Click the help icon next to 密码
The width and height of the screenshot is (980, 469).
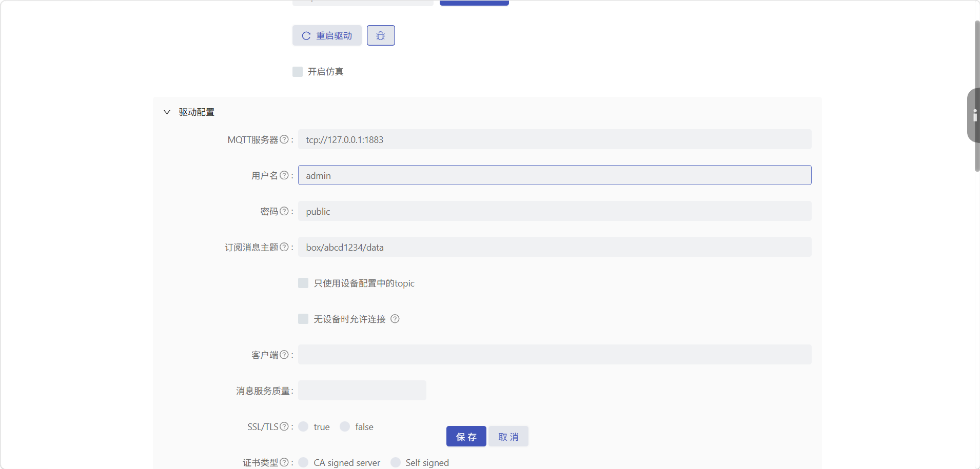coord(284,211)
